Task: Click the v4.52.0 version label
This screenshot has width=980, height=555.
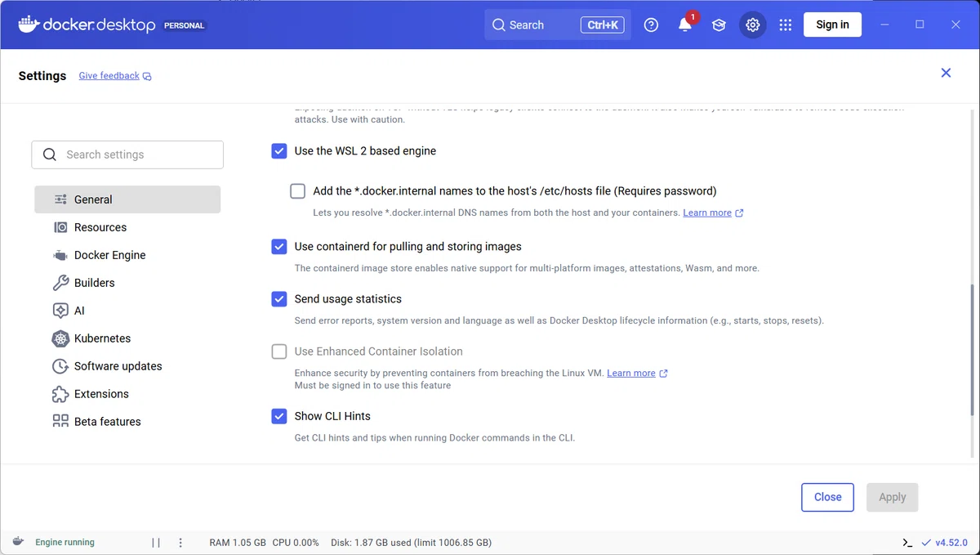Action: (x=951, y=542)
